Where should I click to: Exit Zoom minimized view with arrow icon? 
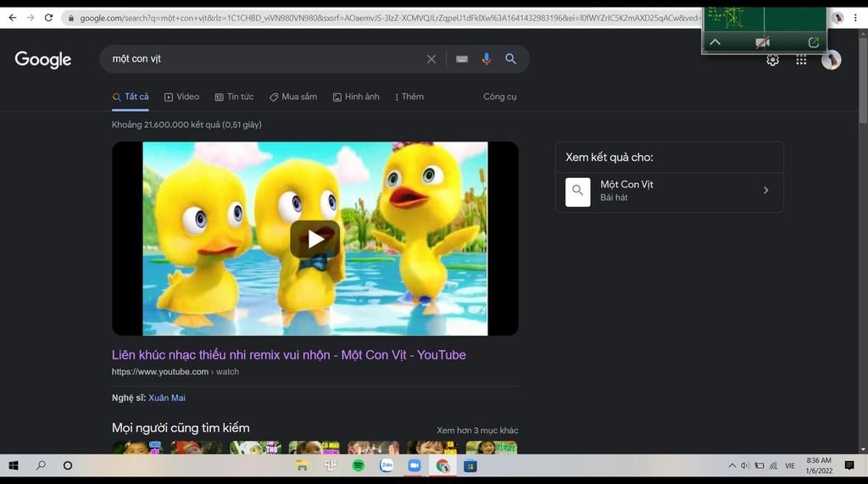[x=813, y=42]
